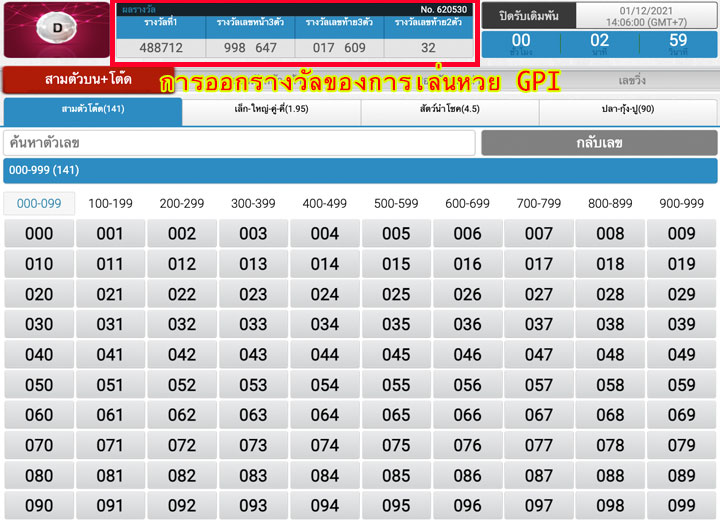Select number 081
This screenshot has height=523, width=720.
tap(110, 476)
